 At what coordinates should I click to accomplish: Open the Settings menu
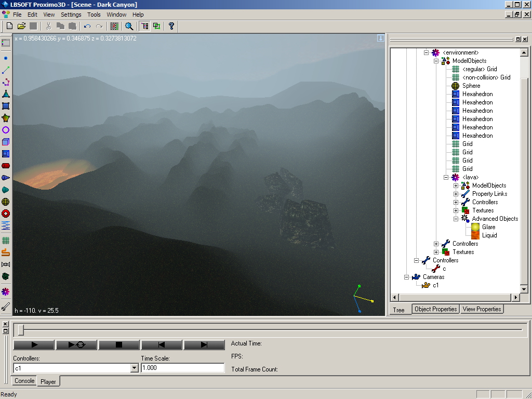[x=71, y=15]
